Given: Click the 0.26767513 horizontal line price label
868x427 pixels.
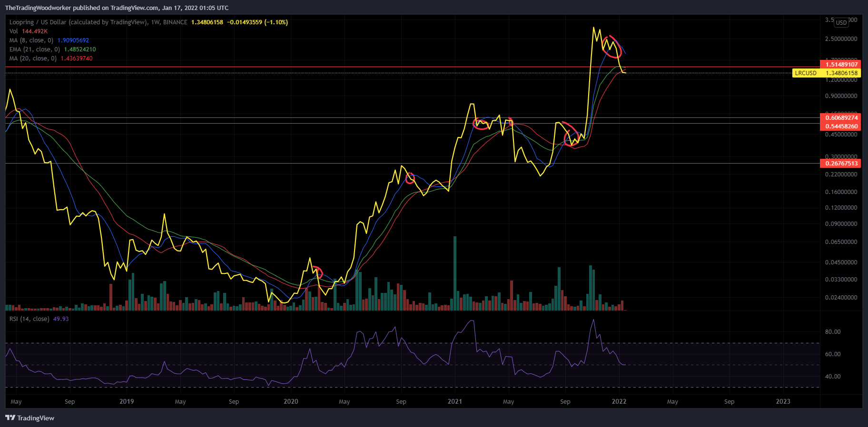Looking at the screenshot, I should (841, 163).
